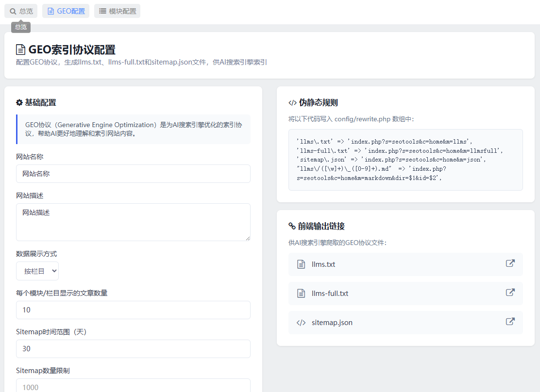Open llms-full.txt via its external link icon
Screen dimensions: 540x392
coord(510,293)
